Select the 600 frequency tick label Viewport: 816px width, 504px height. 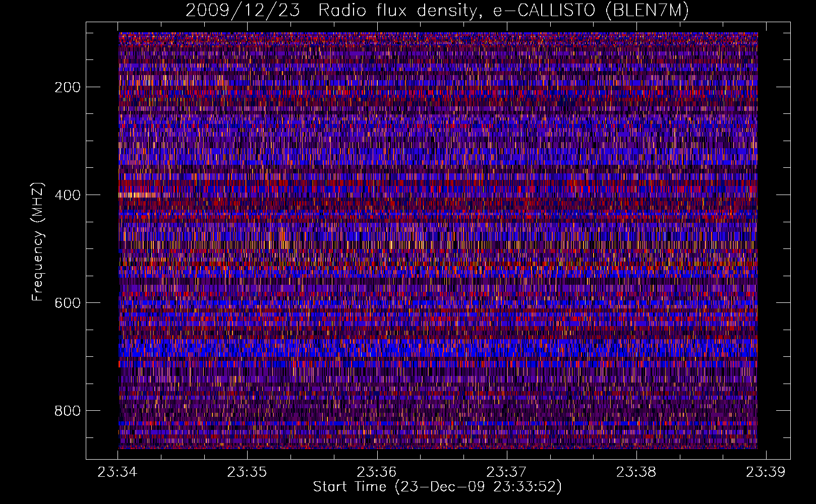pos(68,303)
